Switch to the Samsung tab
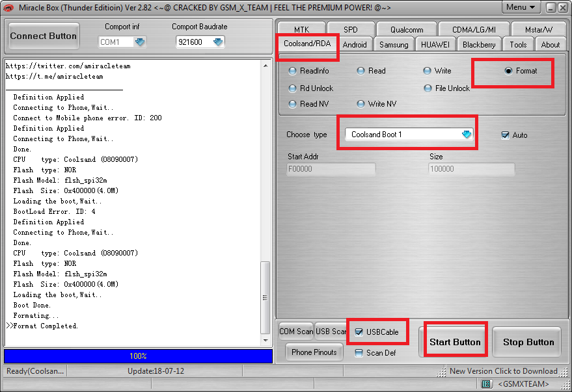 click(x=394, y=44)
